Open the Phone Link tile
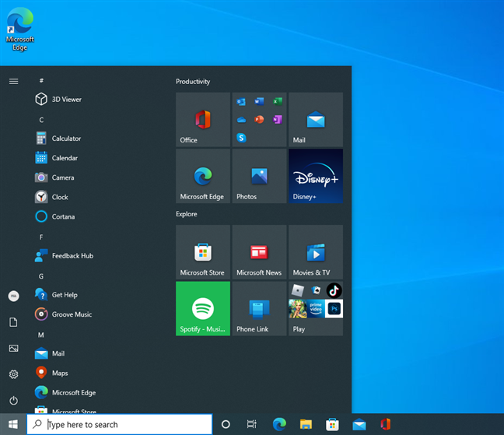The width and height of the screenshot is (504, 435). [x=260, y=309]
